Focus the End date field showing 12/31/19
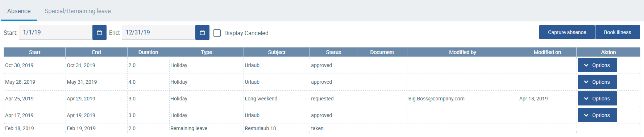This screenshot has width=644, height=137. pyautogui.click(x=158, y=32)
